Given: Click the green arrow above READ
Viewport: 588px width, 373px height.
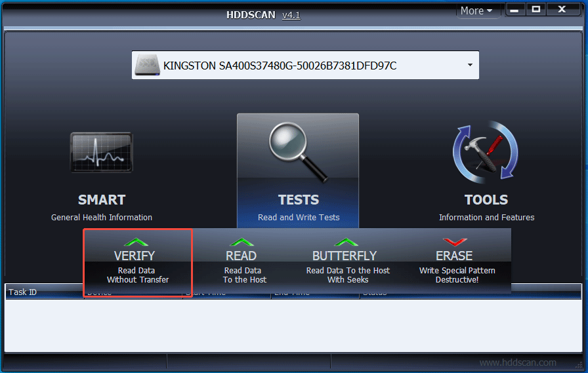Looking at the screenshot, I should [x=242, y=242].
